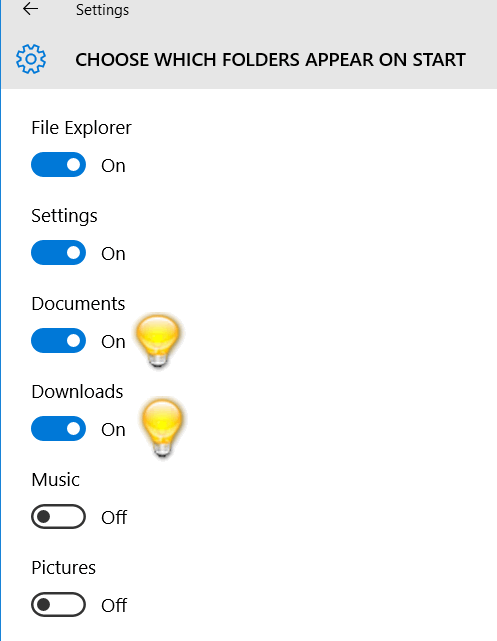Click the 'Choose which folders appear on Start' heading

270,60
